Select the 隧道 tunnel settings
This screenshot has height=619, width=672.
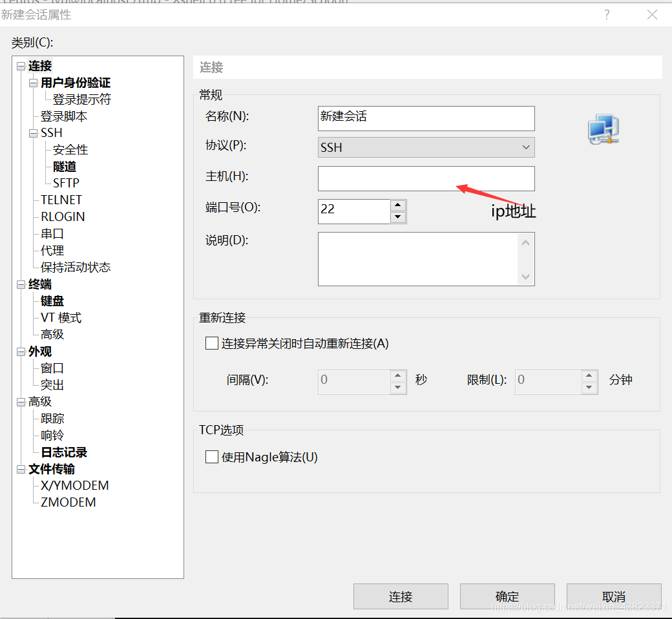(x=65, y=165)
